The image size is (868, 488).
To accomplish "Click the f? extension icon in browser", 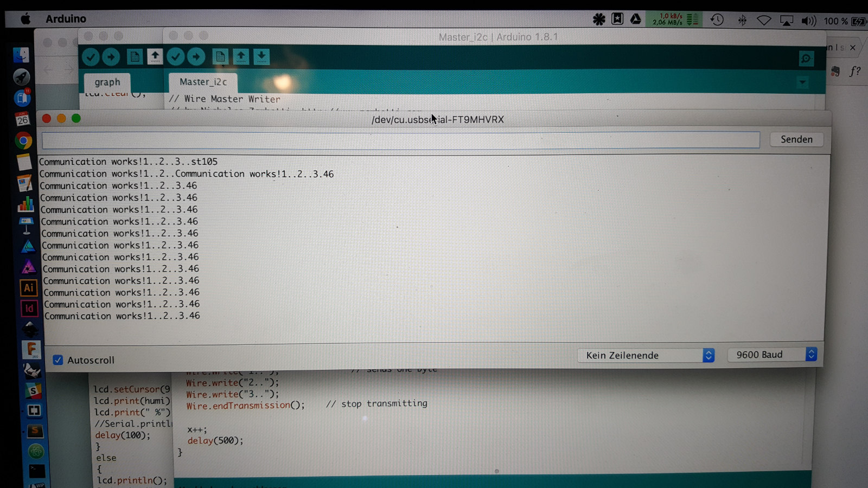I will [x=855, y=71].
